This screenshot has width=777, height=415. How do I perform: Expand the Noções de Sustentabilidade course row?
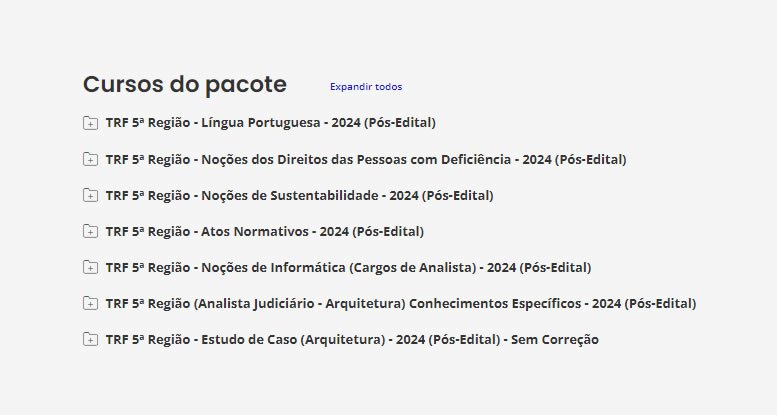[x=90, y=195]
